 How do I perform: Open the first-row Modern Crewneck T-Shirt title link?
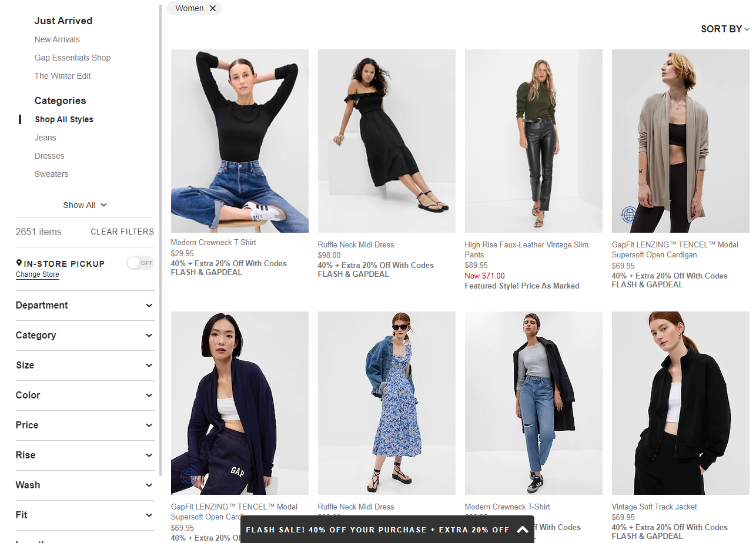(213, 242)
